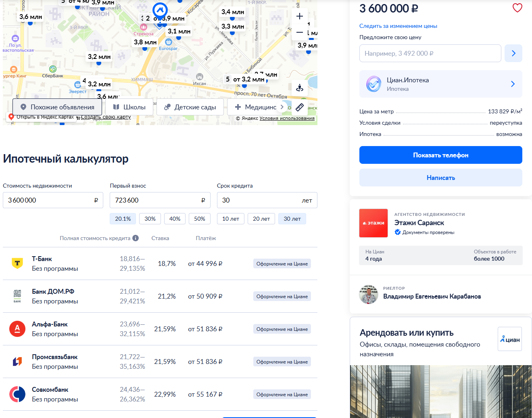This screenshot has height=418, width=532.
Task: Select the Эверест store marker on the map
Action: coord(77,85)
